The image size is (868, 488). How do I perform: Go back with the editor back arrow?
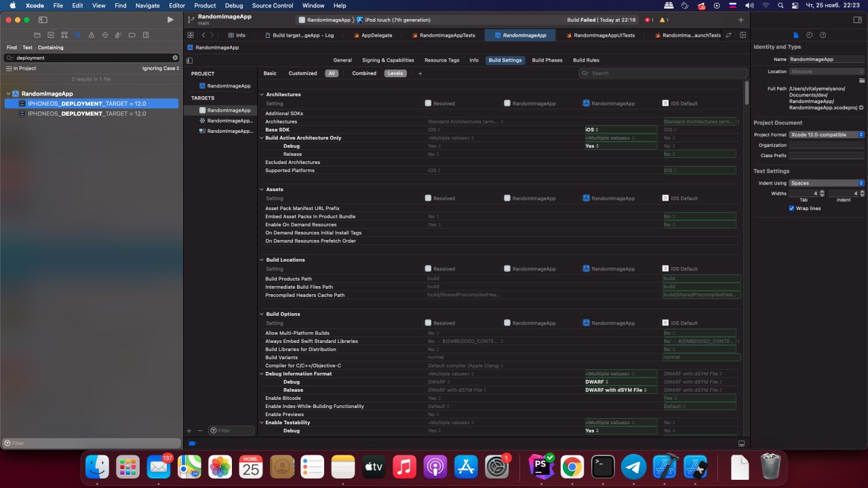(x=203, y=35)
